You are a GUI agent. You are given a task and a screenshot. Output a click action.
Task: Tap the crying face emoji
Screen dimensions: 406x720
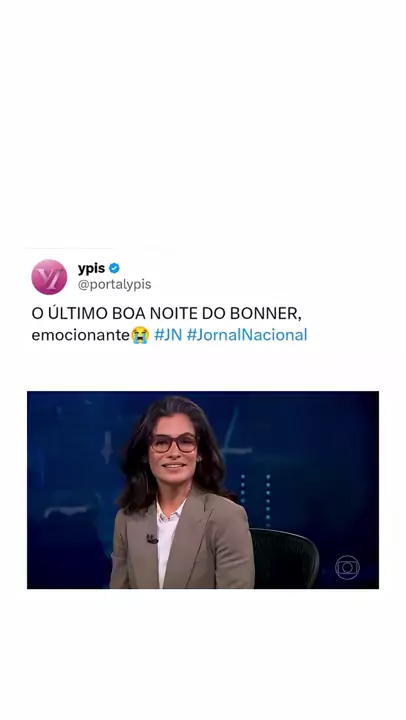tap(140, 335)
